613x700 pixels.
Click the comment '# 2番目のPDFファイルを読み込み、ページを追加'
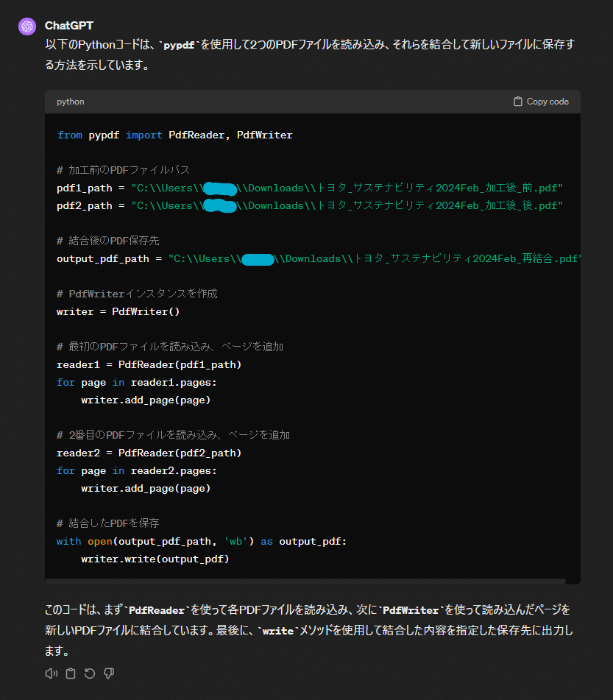point(173,435)
